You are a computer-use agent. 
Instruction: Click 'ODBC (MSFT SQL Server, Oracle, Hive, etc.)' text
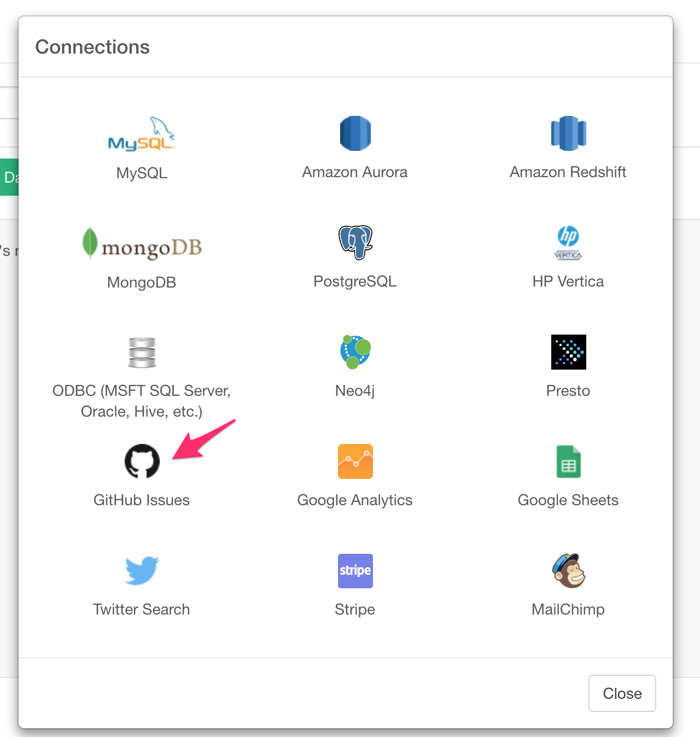point(142,401)
